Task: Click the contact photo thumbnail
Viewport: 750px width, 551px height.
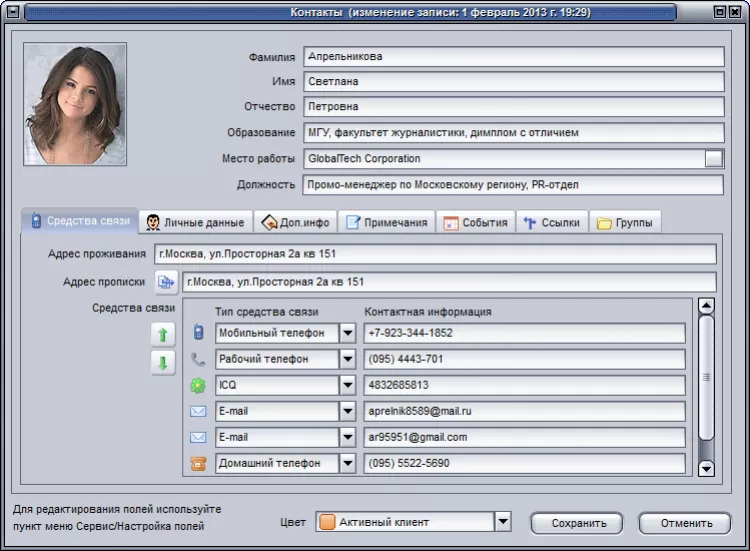Action: 75,104
